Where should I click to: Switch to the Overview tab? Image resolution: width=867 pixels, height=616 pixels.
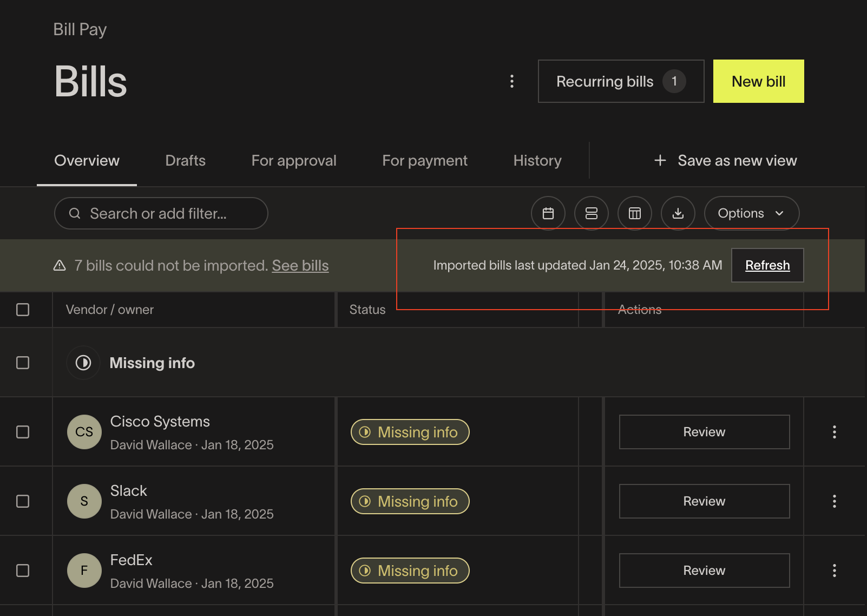pos(87,160)
